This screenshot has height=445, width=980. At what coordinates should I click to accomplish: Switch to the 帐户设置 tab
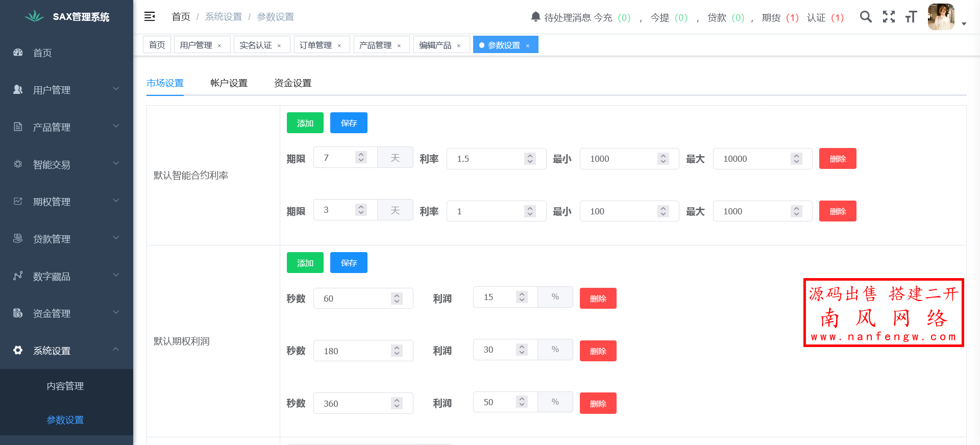coord(229,83)
